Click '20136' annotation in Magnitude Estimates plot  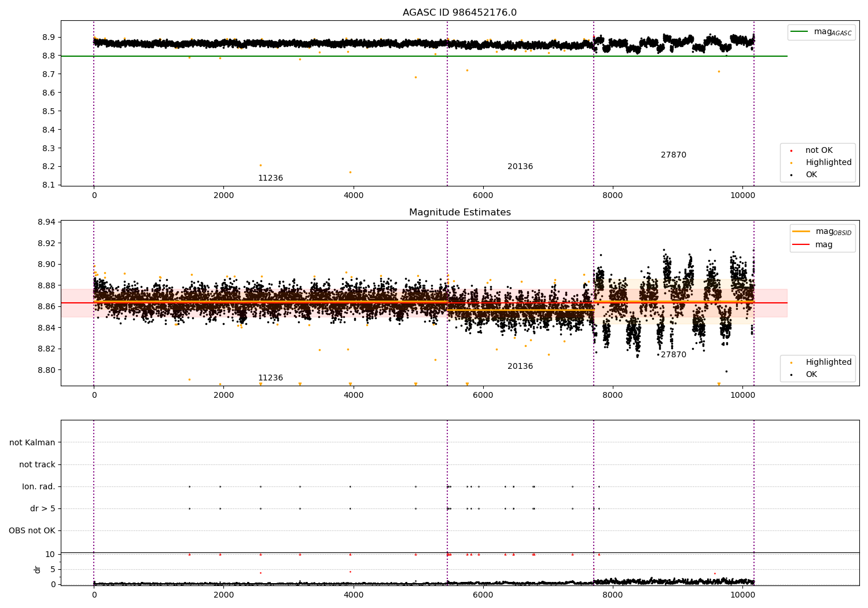pos(520,367)
